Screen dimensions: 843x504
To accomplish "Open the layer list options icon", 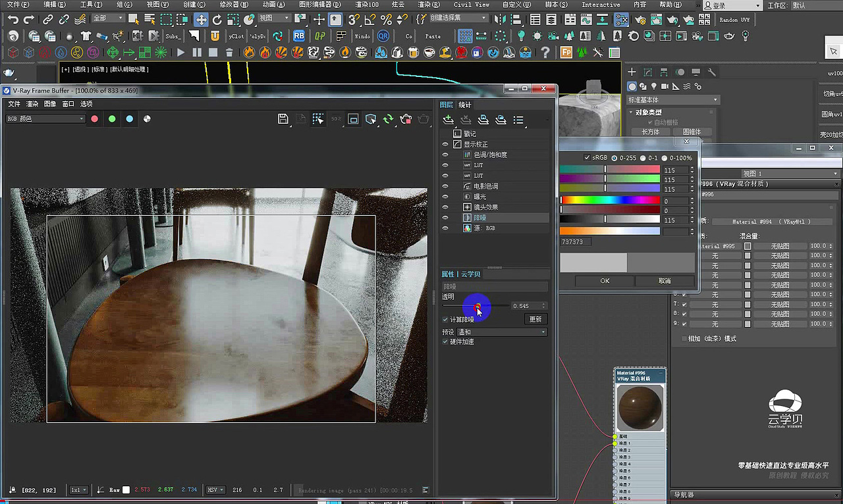I will (520, 119).
